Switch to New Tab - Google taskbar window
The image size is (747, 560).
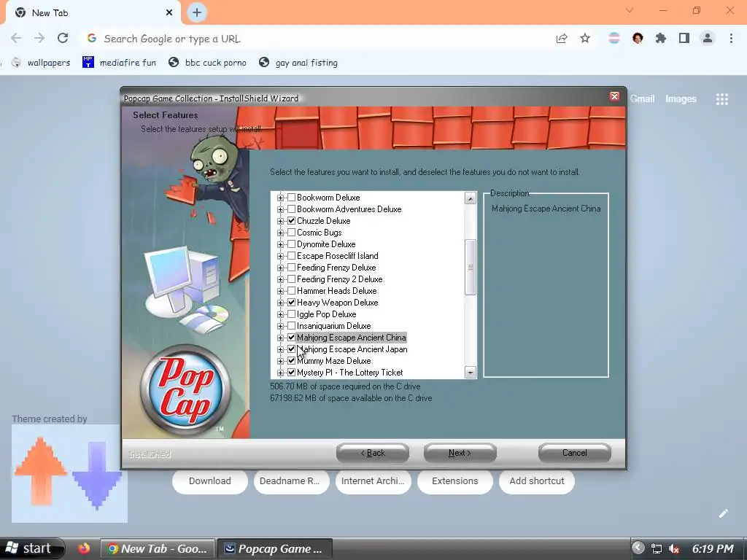coord(158,548)
